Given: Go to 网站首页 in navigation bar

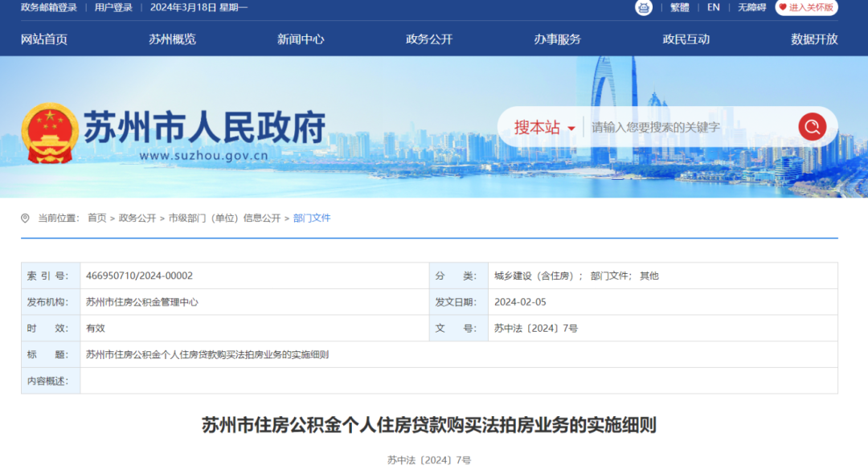Looking at the screenshot, I should coord(44,39).
